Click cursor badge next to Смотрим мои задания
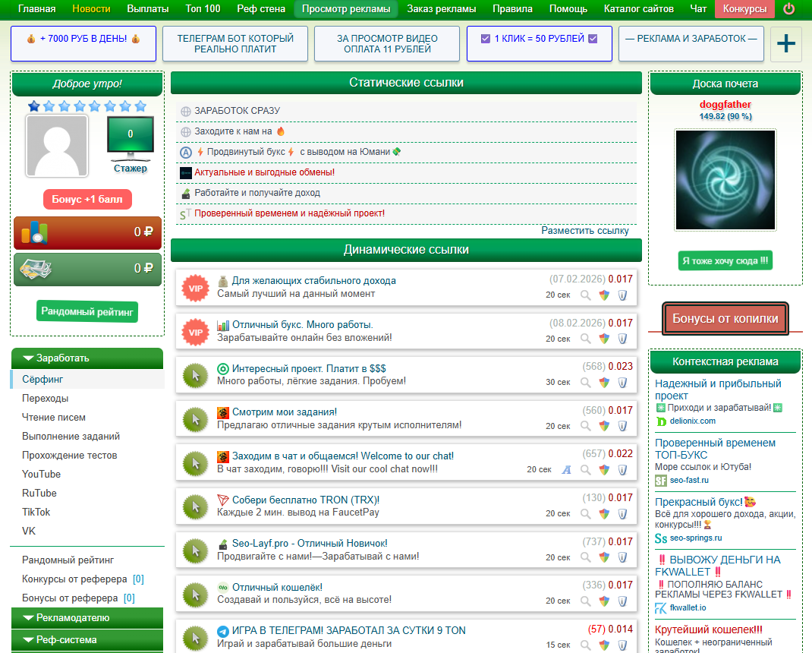 [195, 419]
